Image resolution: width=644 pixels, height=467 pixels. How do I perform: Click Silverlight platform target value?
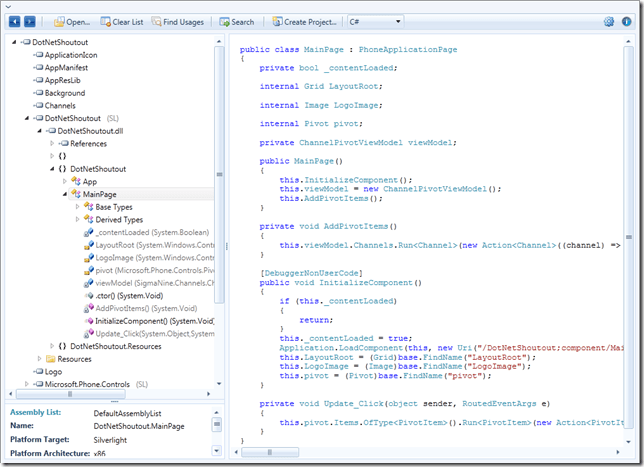[110, 440]
